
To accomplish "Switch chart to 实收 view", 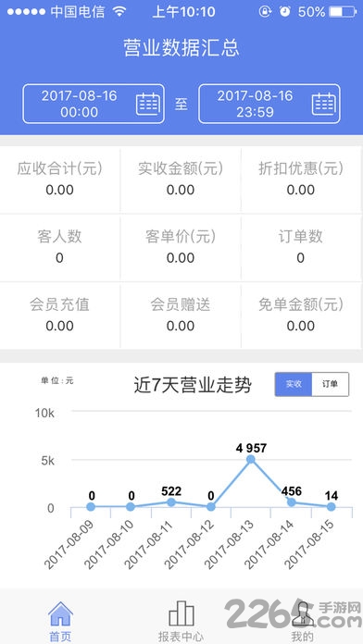I will point(294,384).
